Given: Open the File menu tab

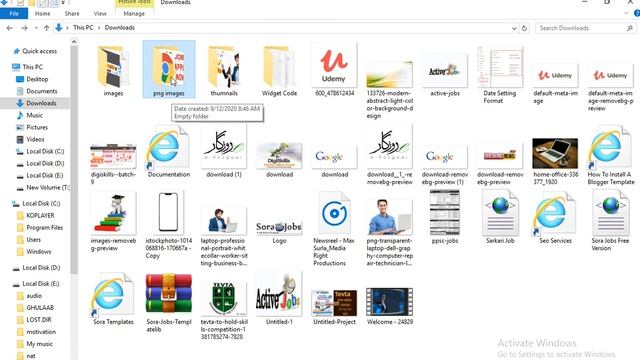Looking at the screenshot, I should (14, 13).
